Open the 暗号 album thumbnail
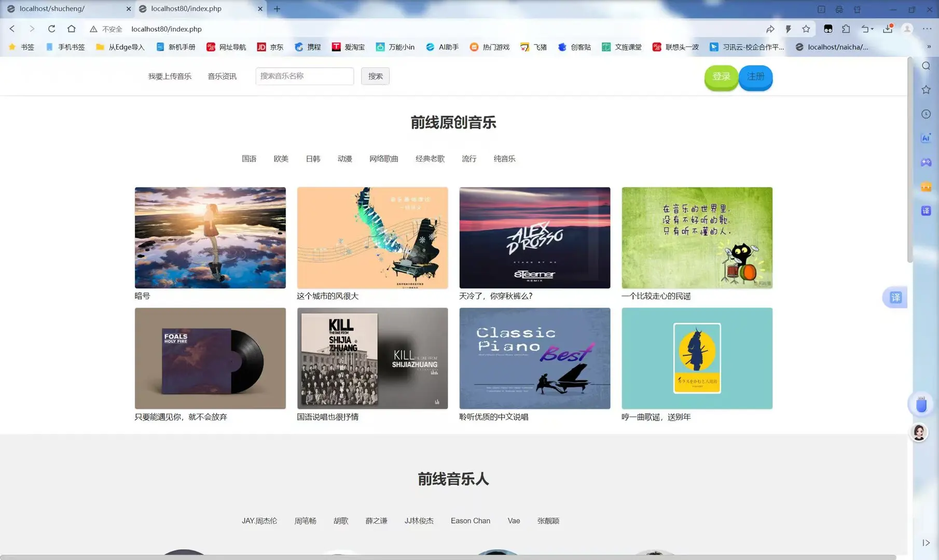The image size is (939, 560). [210, 237]
